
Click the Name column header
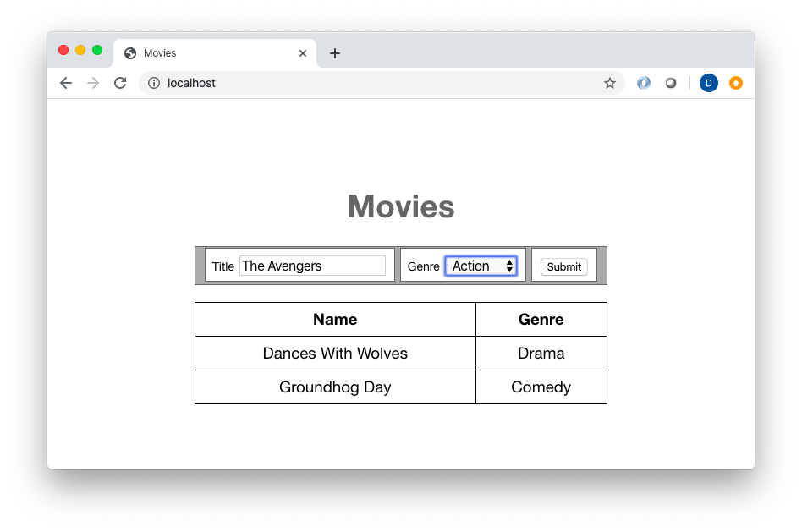(x=335, y=319)
